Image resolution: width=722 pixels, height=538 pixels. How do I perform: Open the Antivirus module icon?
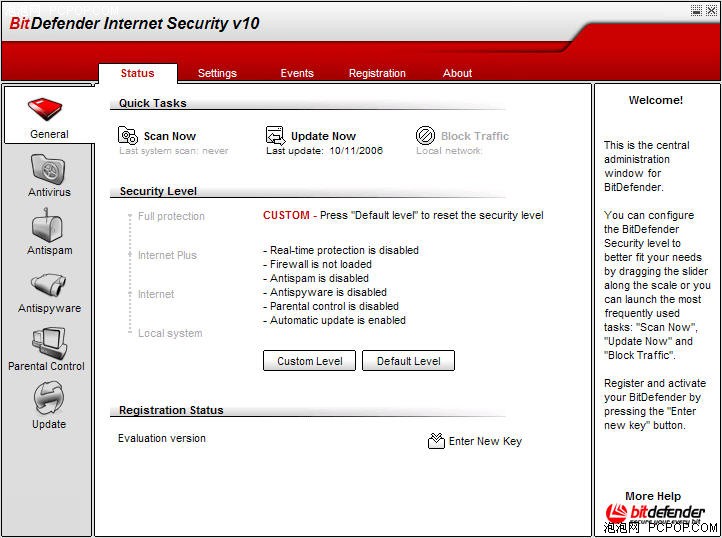48,169
